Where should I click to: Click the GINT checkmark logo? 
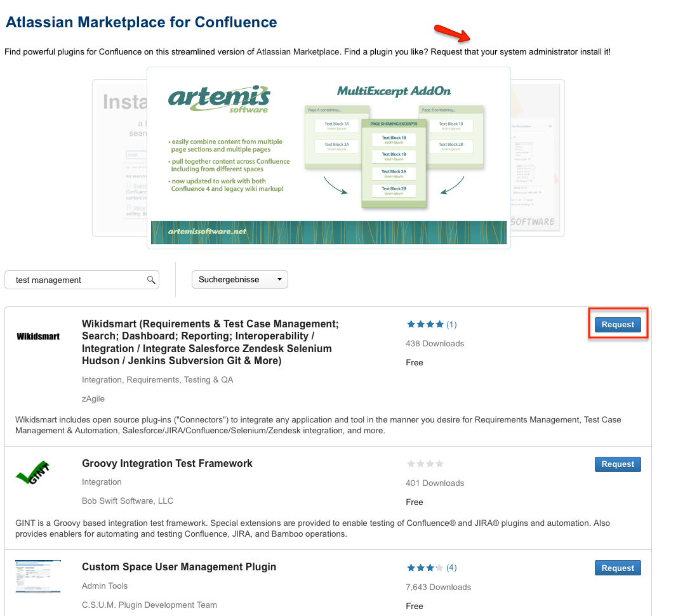pyautogui.click(x=33, y=473)
